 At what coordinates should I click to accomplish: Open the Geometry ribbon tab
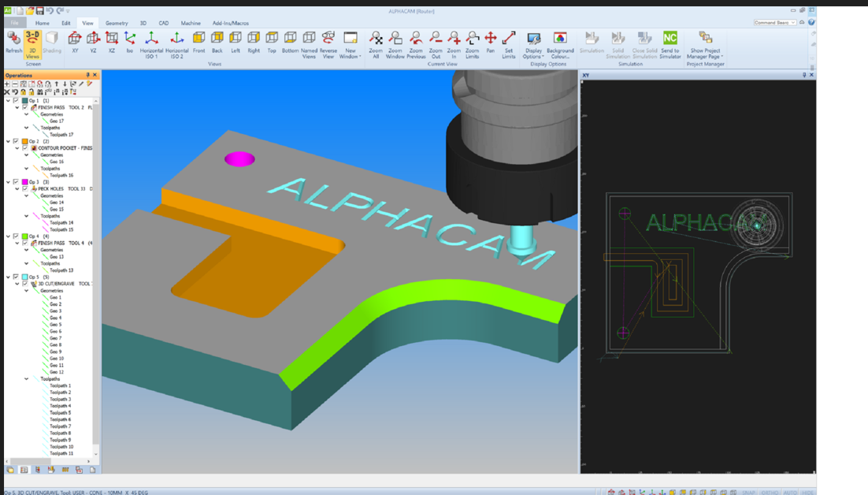point(117,24)
